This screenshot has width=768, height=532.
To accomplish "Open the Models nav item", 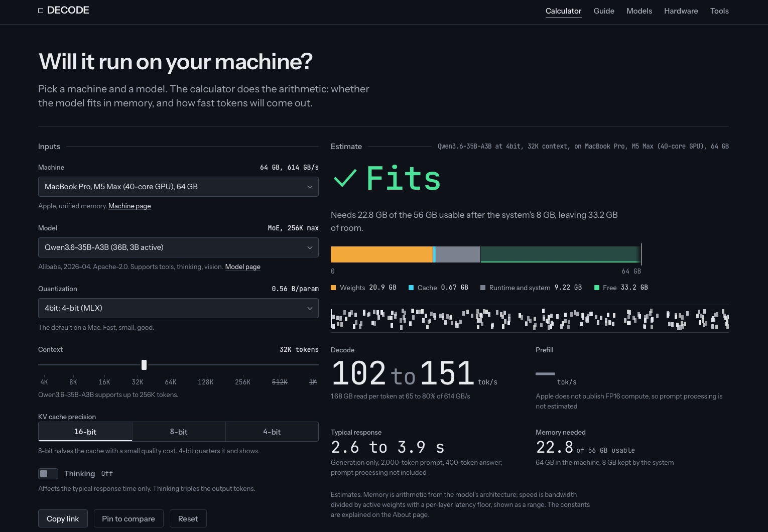I will click(639, 11).
